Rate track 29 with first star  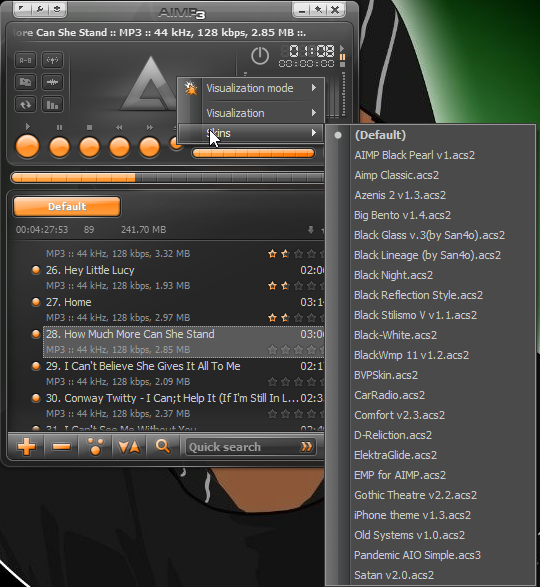tap(272, 382)
